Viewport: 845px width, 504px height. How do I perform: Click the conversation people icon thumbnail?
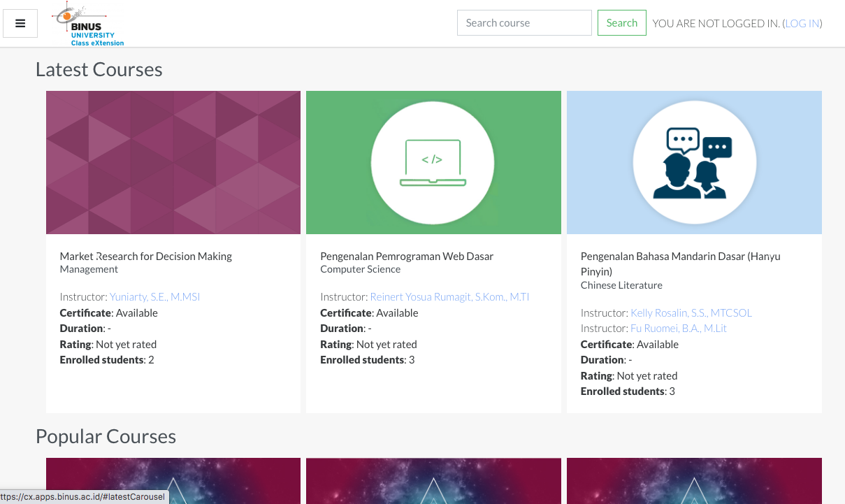693,162
